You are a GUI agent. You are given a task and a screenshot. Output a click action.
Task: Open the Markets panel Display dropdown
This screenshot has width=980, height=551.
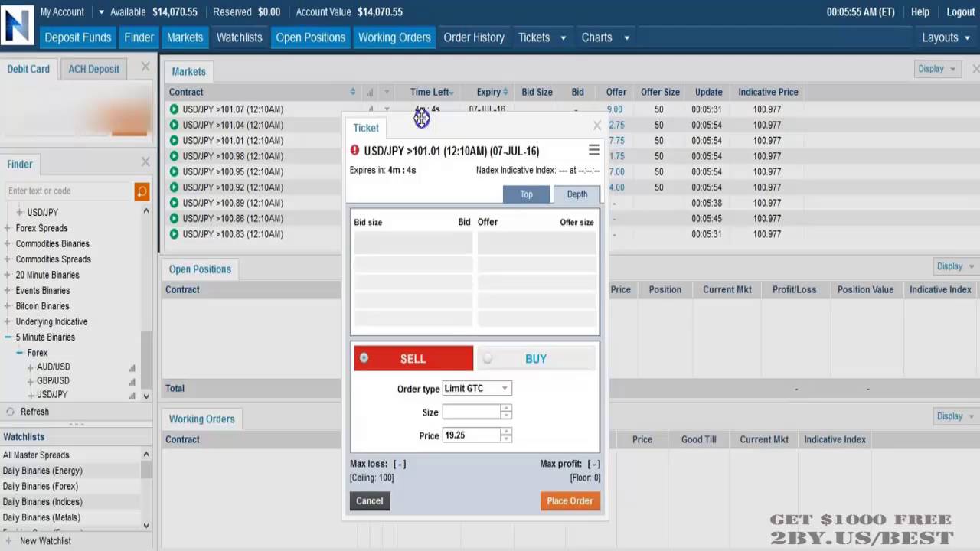tap(937, 69)
